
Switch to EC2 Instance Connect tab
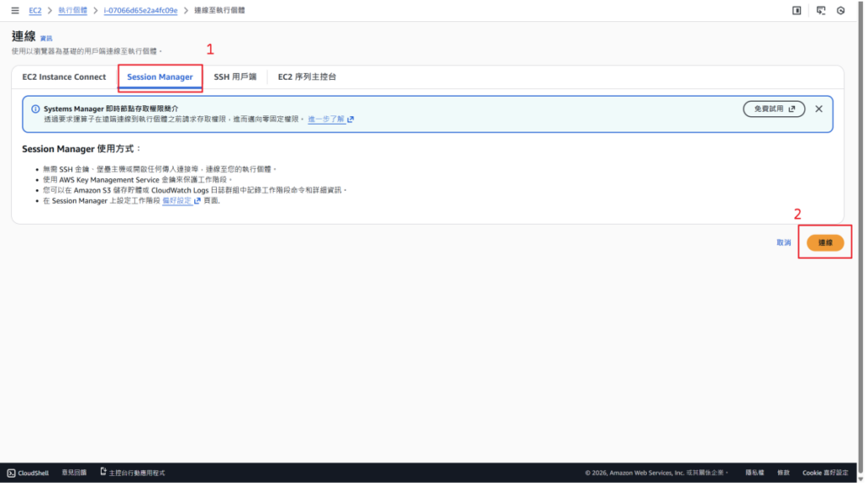[64, 77]
